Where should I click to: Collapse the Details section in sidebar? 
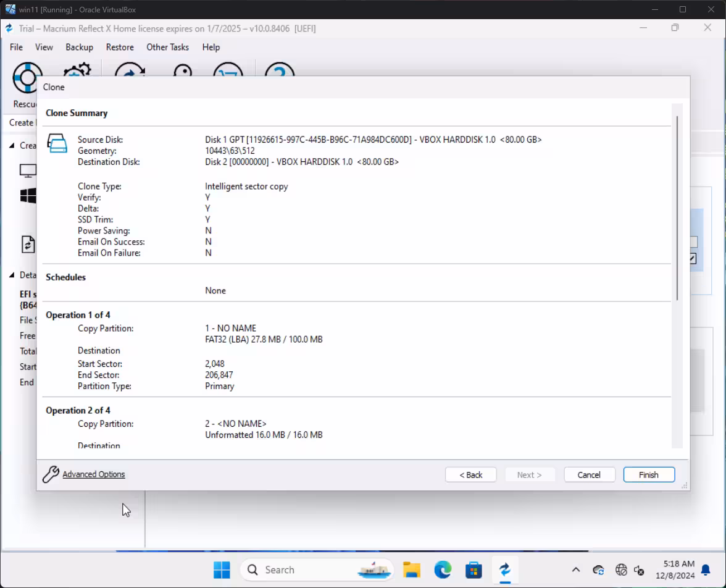(12, 275)
